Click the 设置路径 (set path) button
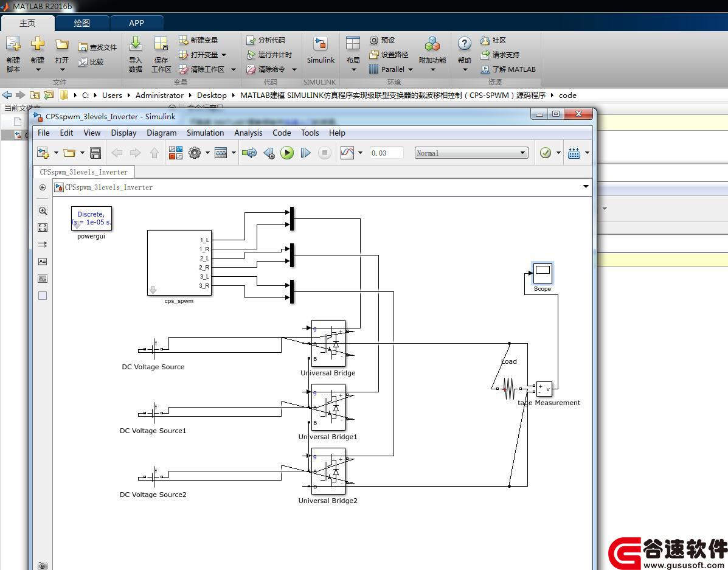Screen dimensions: 728x570 click(389, 54)
